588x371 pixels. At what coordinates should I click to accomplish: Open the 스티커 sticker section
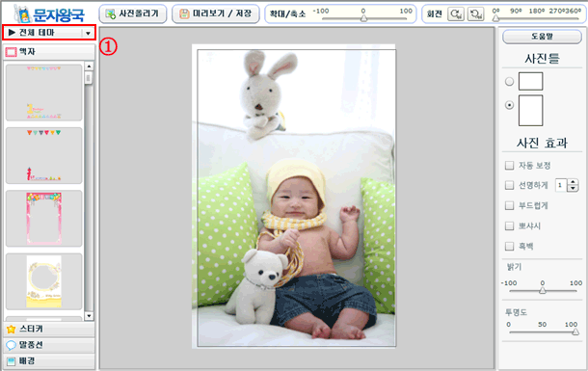[49, 329]
